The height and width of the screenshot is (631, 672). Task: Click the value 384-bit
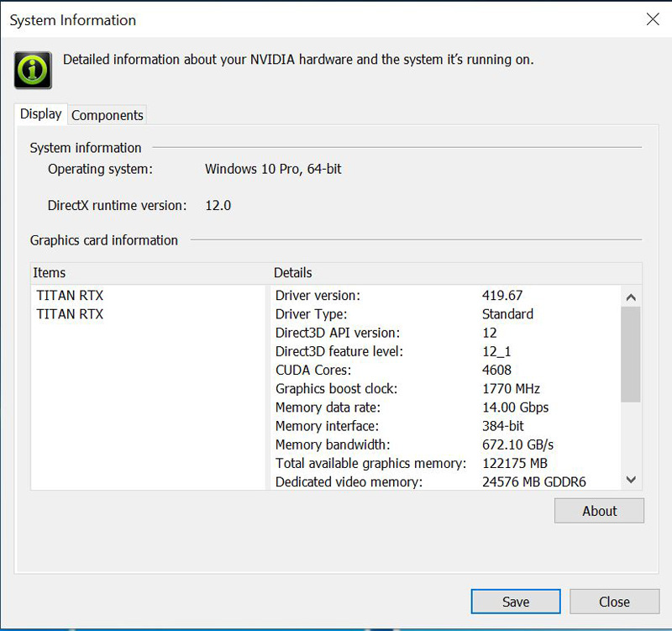coord(503,426)
